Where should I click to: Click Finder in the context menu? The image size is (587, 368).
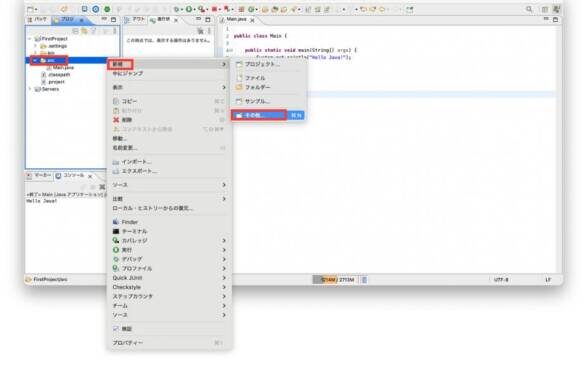[169, 222]
